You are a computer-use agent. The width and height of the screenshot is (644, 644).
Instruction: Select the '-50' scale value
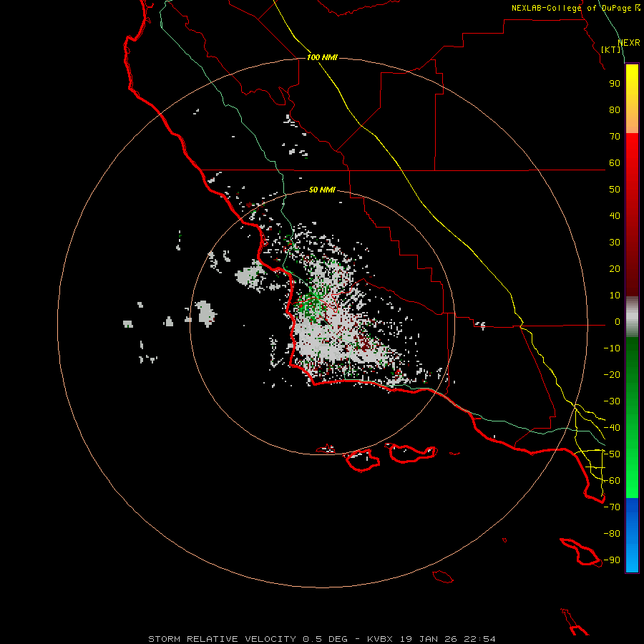(x=612, y=454)
